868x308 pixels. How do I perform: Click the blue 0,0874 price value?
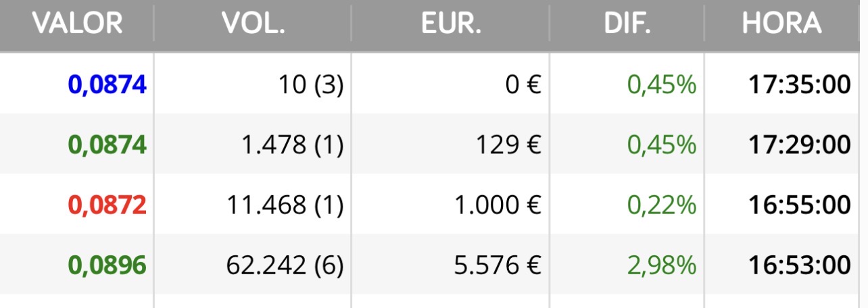[x=107, y=85]
